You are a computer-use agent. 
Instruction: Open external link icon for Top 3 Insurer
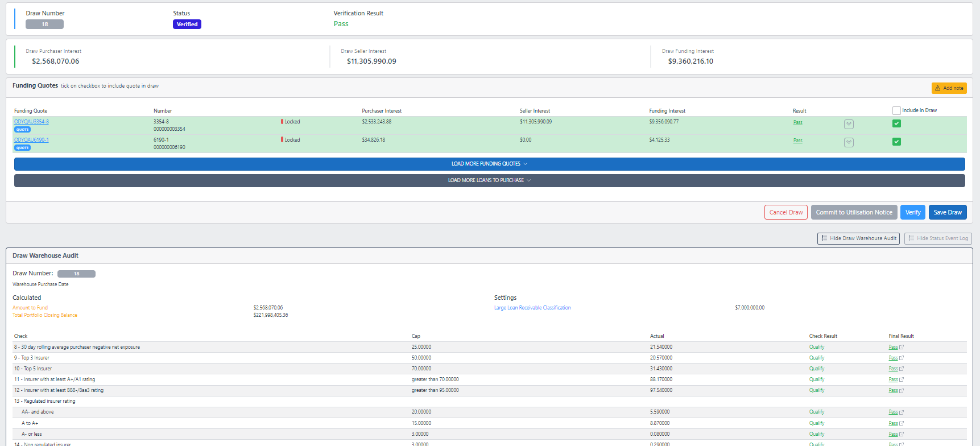(902, 358)
